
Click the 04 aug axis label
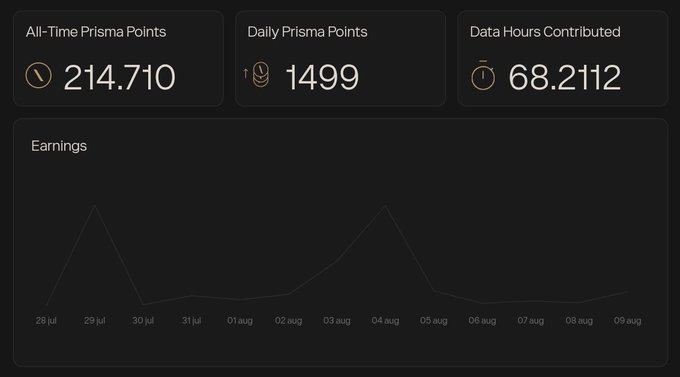click(385, 321)
